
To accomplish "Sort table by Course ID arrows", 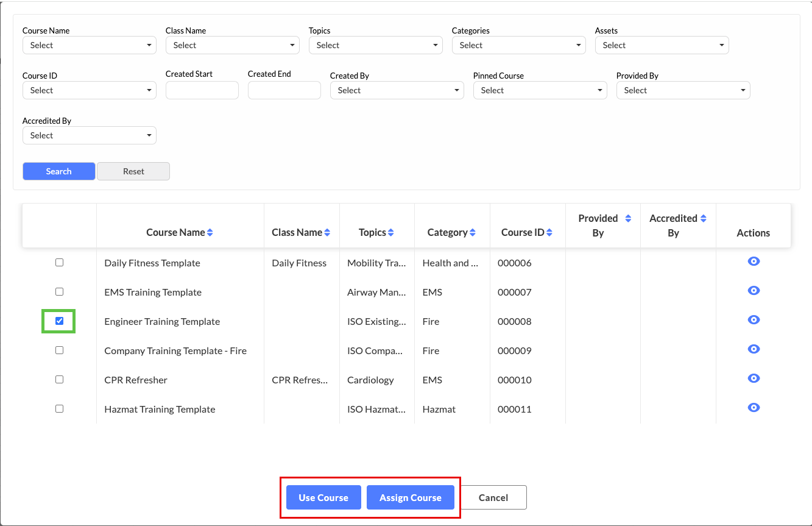I will (x=549, y=233).
